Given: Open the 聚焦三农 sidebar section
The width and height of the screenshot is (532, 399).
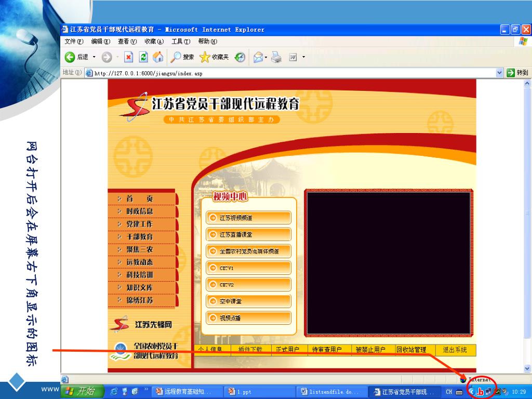Looking at the screenshot, I should pyautogui.click(x=142, y=249).
